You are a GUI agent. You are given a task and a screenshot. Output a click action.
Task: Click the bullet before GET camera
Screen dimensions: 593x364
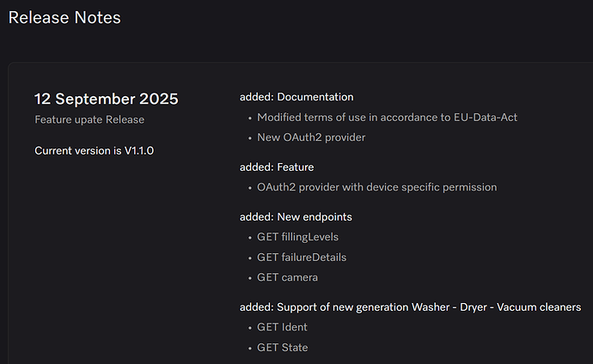(x=249, y=279)
